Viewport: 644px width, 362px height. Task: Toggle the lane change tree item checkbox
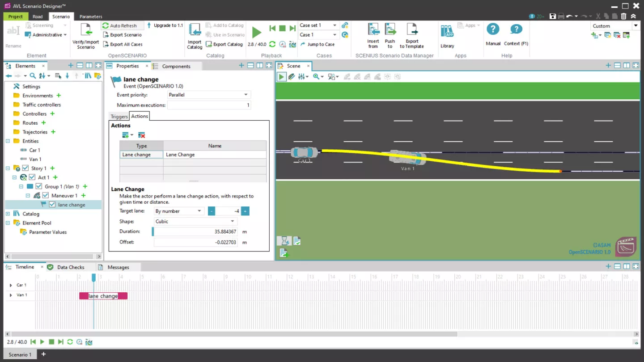(52, 205)
